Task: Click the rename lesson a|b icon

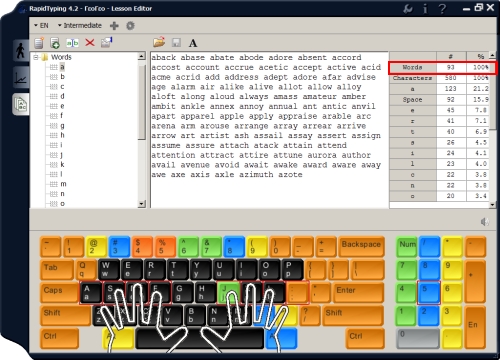Action: (72, 43)
